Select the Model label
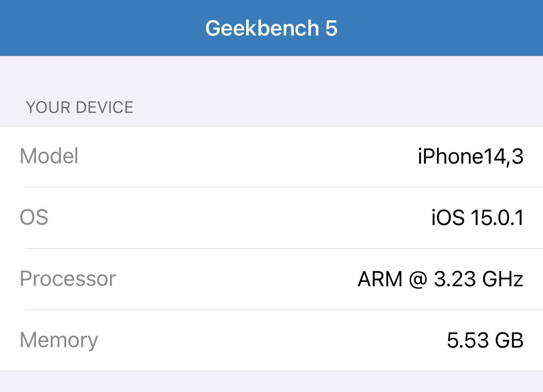This screenshot has width=543, height=392. (x=49, y=156)
